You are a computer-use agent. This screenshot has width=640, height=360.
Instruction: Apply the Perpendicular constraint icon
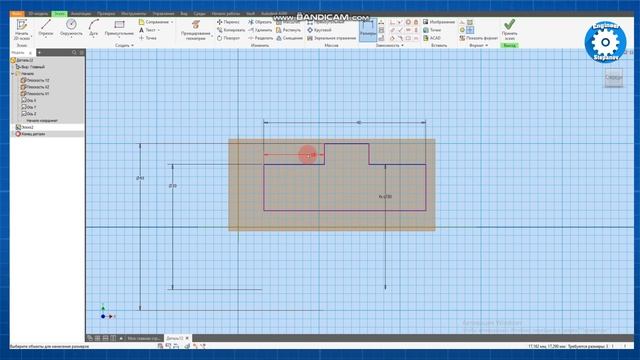click(x=400, y=30)
